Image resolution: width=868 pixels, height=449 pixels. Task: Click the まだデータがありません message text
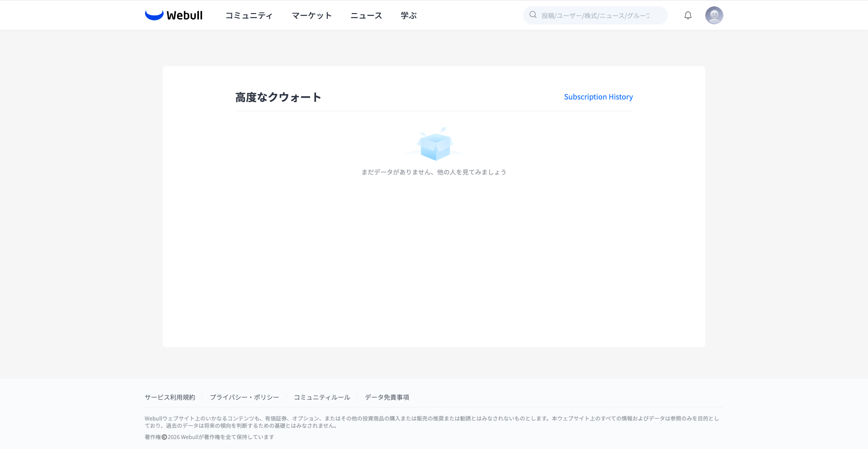434,172
